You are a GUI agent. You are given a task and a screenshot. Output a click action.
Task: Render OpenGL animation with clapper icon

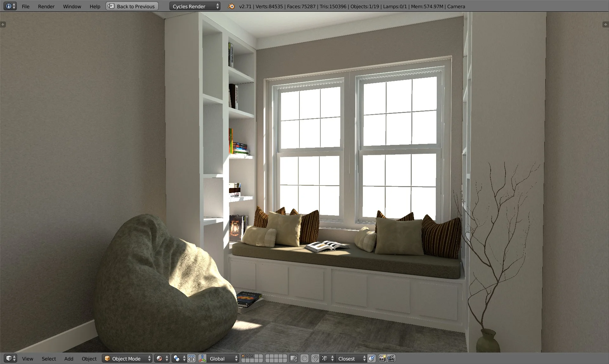coord(391,359)
